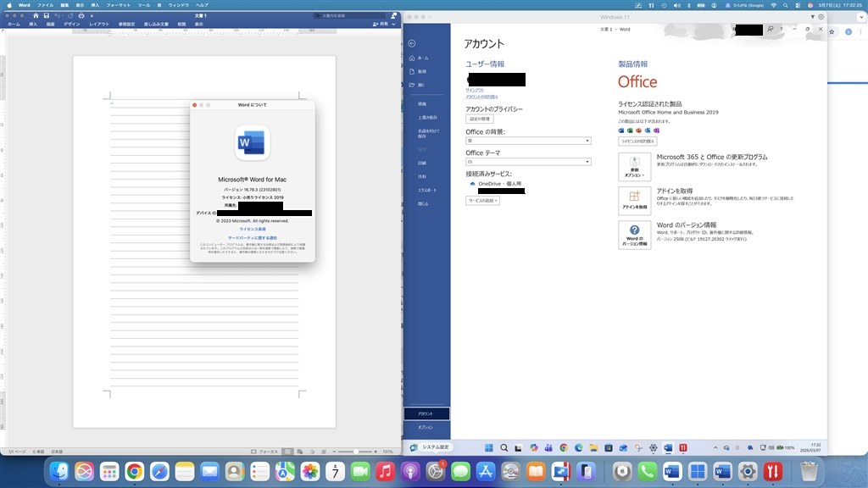Image resolution: width=868 pixels, height=488 pixels.
Task: Click フォーカス in the Mac Word status bar
Action: (265, 452)
